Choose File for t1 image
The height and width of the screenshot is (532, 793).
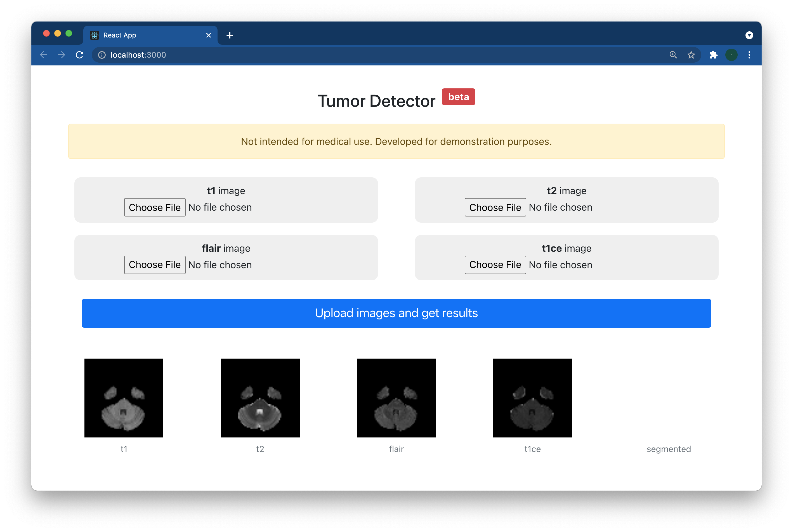coord(155,207)
